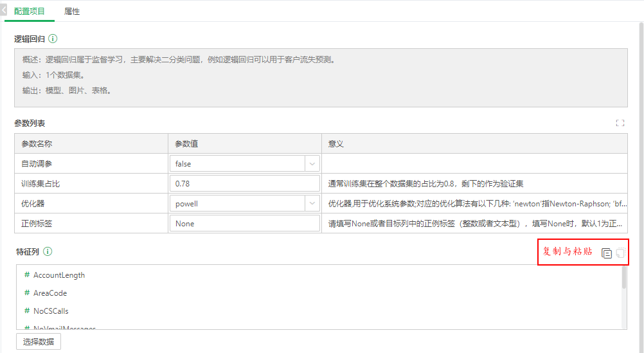This screenshot has height=353, width=644.
Task: Click the copy feature columns icon
Action: pos(606,253)
